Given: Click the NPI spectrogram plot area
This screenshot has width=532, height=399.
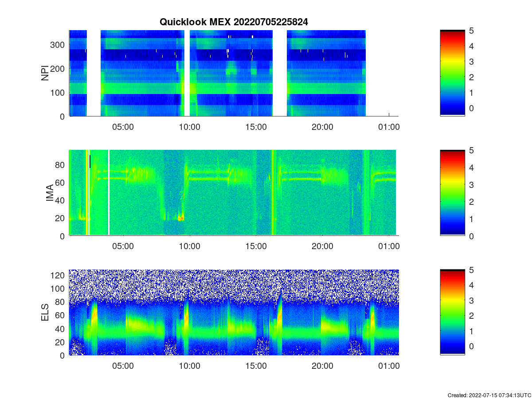Looking at the screenshot, I should point(234,73).
